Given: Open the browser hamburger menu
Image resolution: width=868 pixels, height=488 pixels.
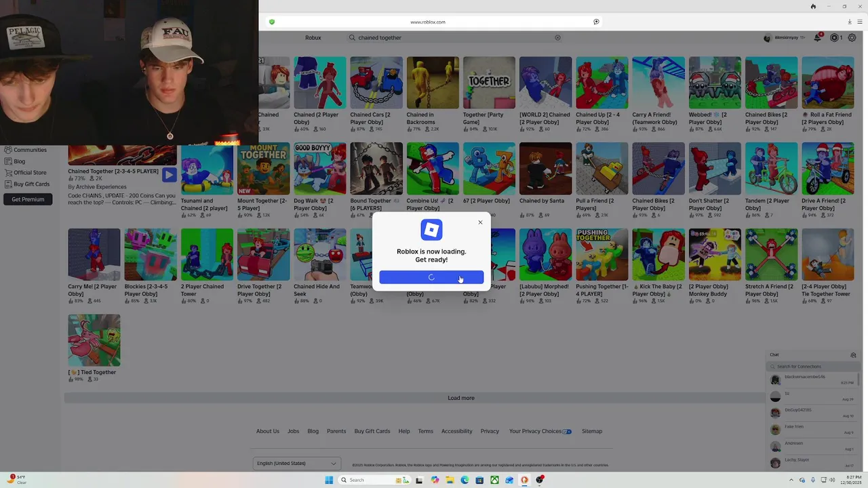Looking at the screenshot, I should 860,22.
